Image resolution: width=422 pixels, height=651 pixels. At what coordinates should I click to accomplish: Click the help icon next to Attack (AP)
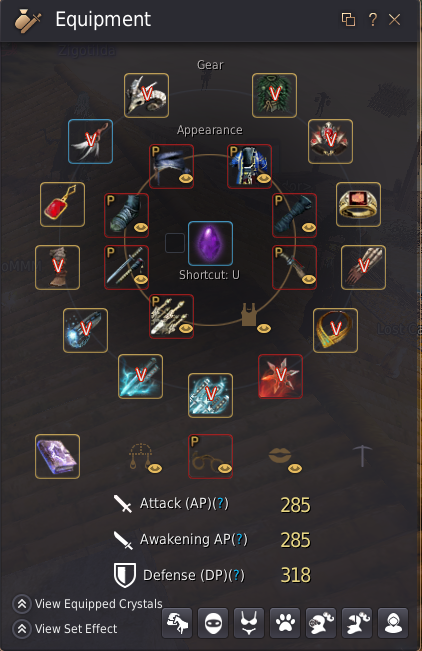click(x=221, y=503)
